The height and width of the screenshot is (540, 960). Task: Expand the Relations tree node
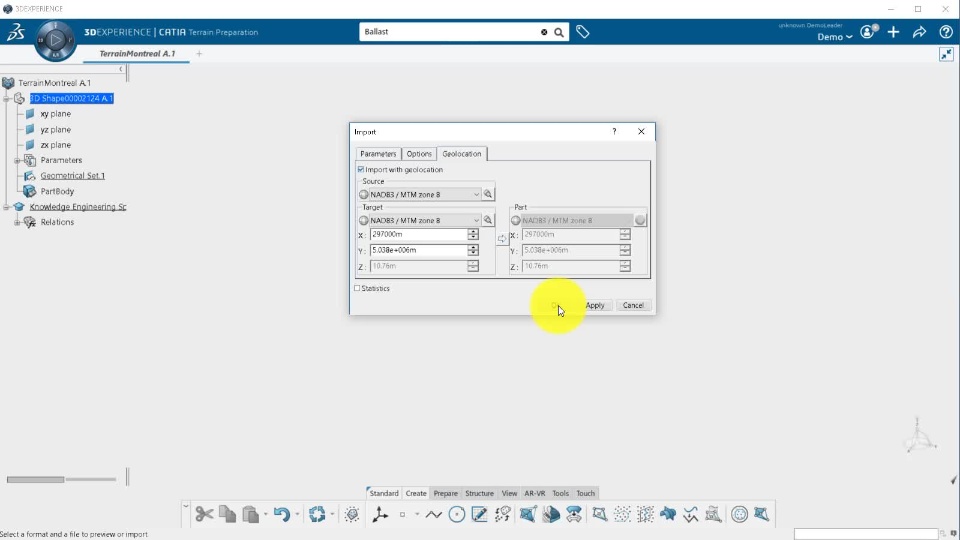pyautogui.click(x=17, y=222)
